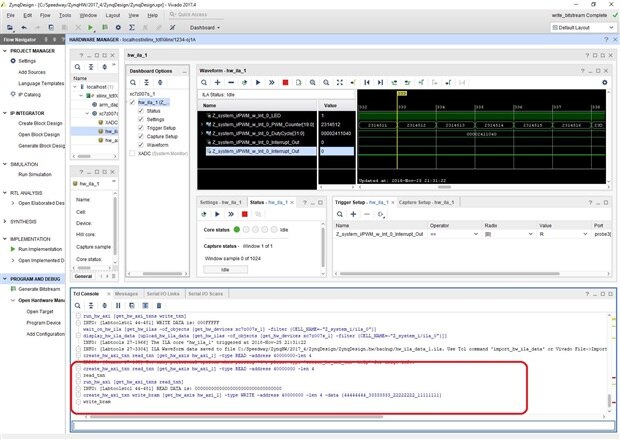The image size is (620, 440).
Task: Click the search icon in Dashboard Options
Action: 134,83
